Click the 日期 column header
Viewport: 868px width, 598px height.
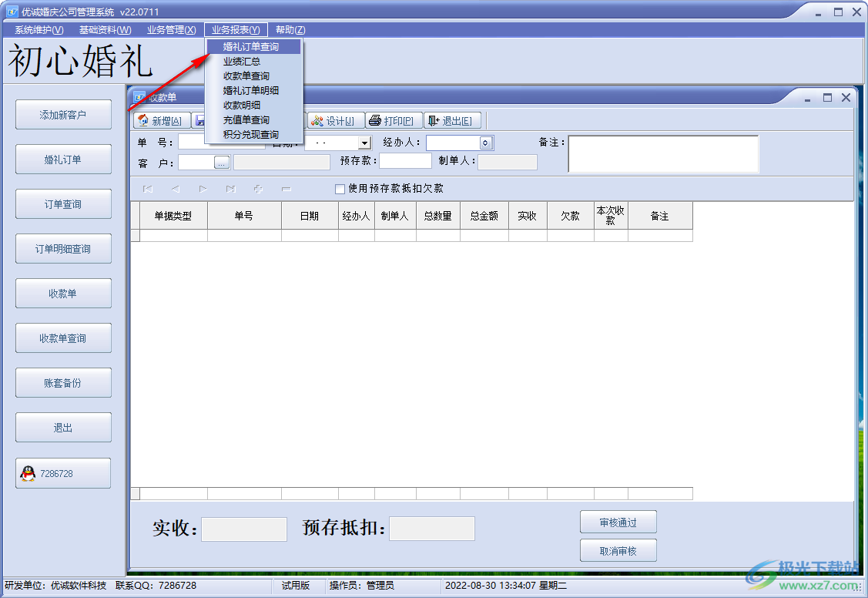pyautogui.click(x=310, y=216)
